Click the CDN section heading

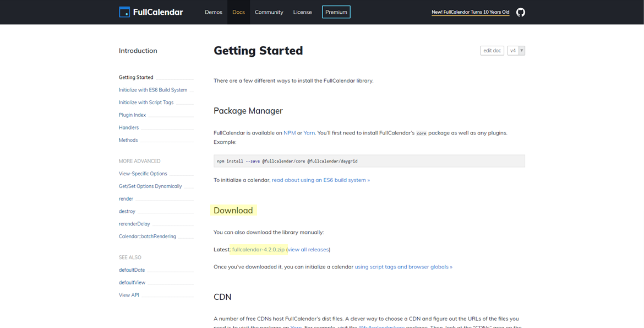point(222,297)
